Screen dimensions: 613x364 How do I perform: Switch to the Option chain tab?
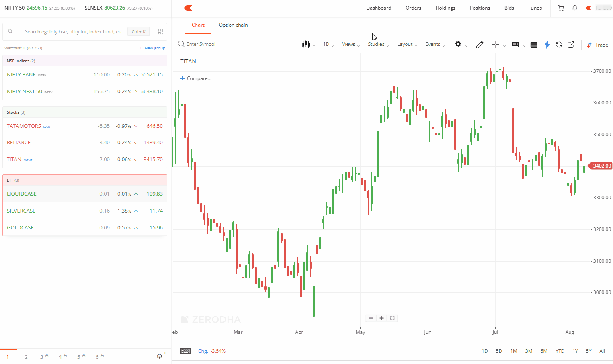pyautogui.click(x=233, y=25)
